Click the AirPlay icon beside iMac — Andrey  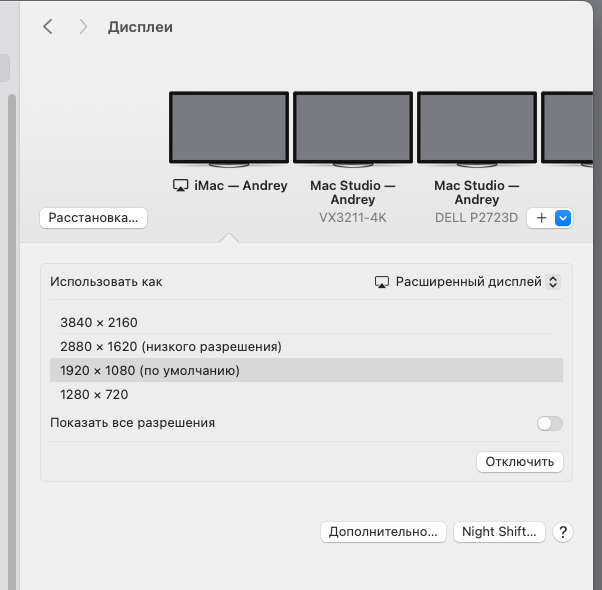[x=180, y=185]
